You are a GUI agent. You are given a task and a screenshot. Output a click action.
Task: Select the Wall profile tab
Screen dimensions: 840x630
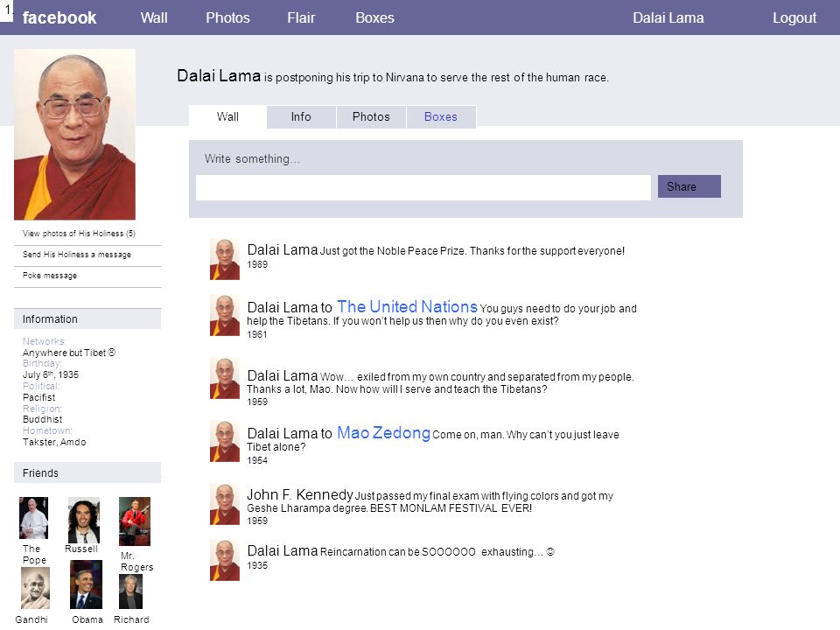pyautogui.click(x=227, y=116)
